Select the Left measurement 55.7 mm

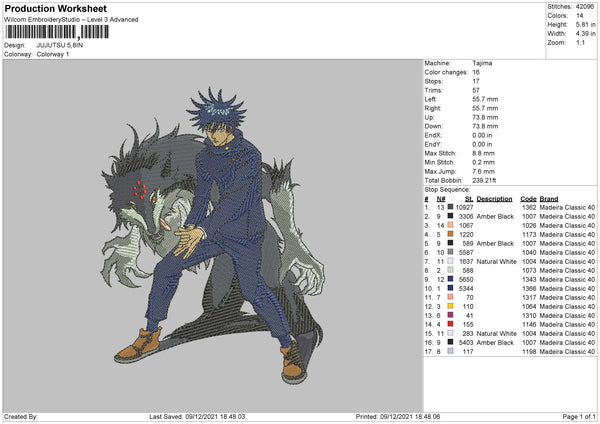[x=485, y=99]
